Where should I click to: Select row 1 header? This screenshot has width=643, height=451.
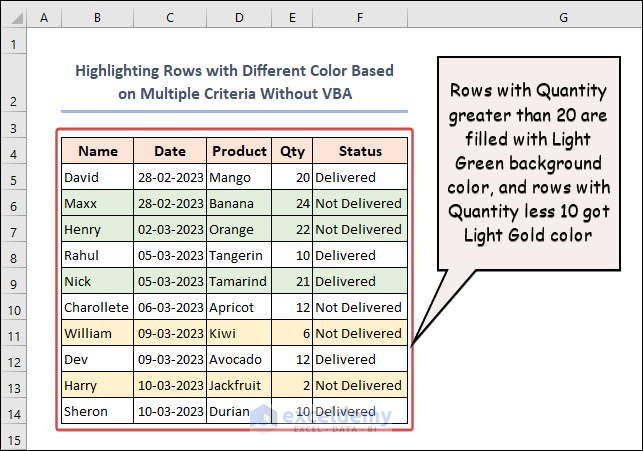tap(14, 41)
